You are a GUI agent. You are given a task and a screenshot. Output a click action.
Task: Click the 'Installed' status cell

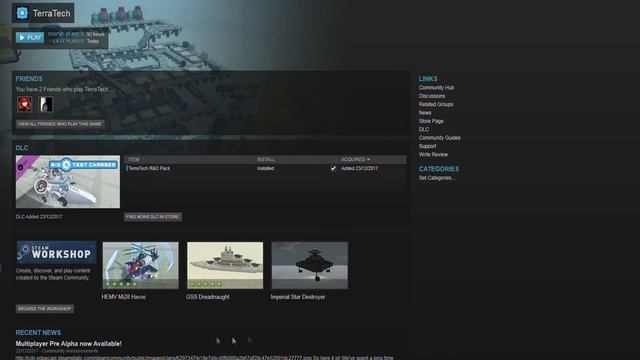[x=266, y=168]
